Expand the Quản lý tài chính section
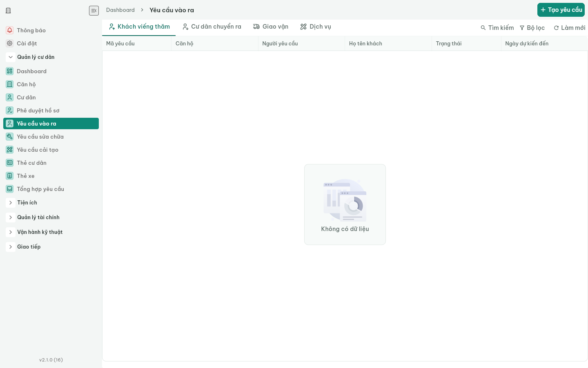 pos(11,218)
